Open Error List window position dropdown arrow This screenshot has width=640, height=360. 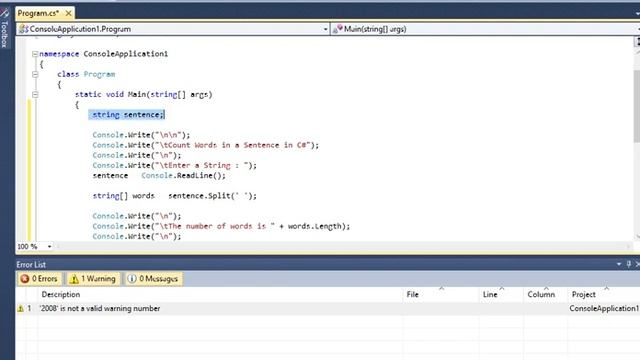619,264
